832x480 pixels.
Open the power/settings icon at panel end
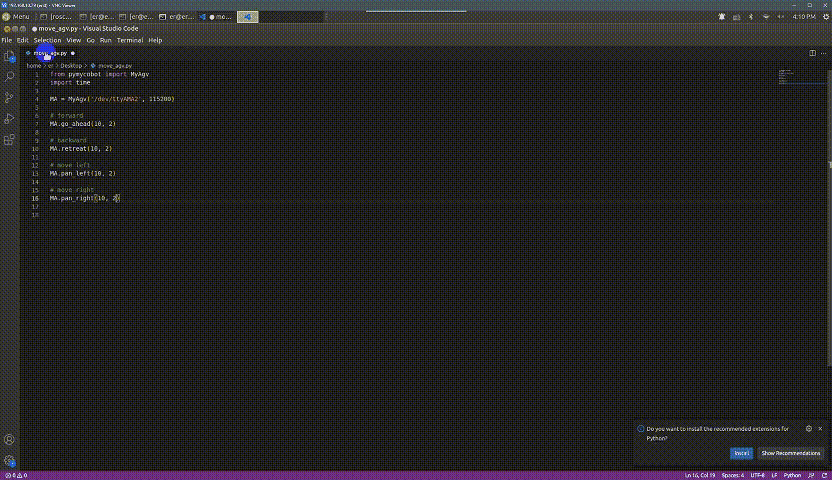coord(826,17)
